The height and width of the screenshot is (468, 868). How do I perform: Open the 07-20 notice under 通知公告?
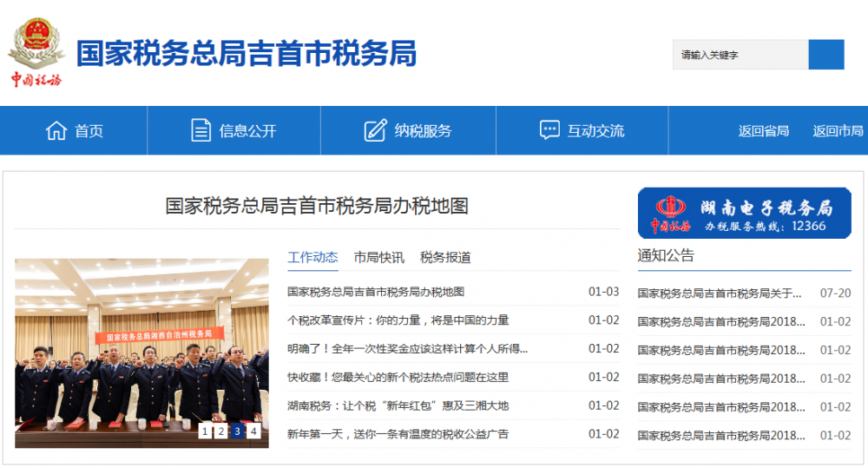click(x=744, y=293)
